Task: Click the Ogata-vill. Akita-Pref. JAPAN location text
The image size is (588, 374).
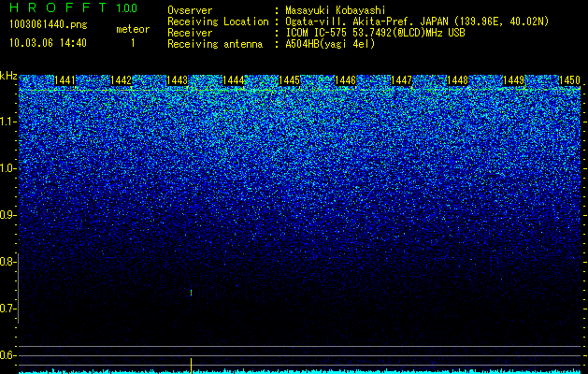Action: [x=417, y=22]
